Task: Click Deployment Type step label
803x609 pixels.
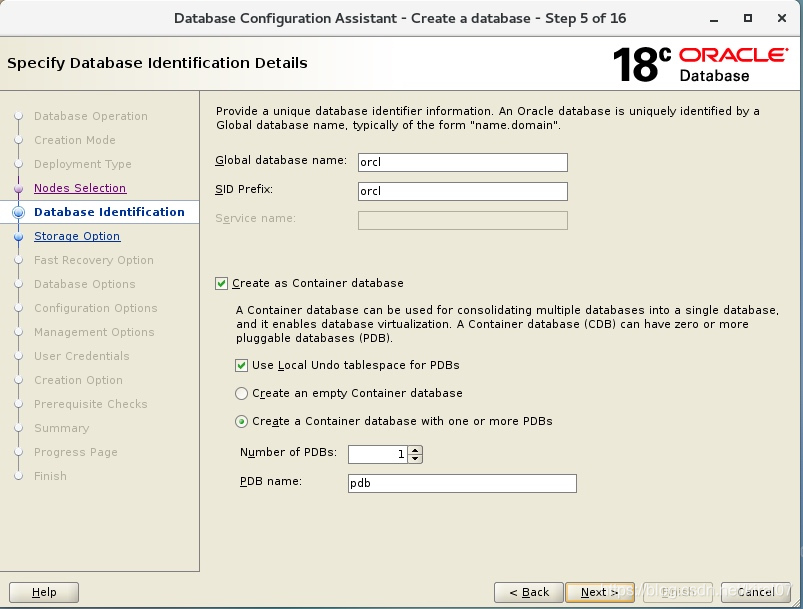Action: pyautogui.click(x=83, y=164)
